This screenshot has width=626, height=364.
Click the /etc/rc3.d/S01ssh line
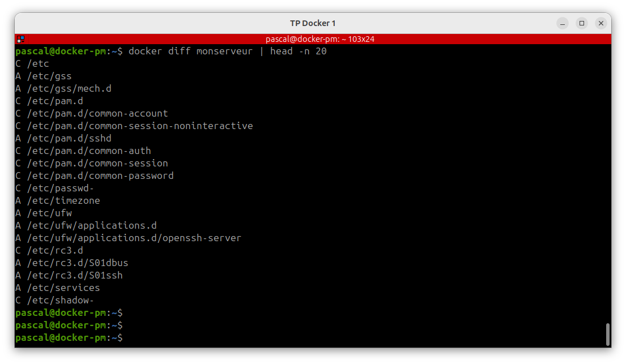click(x=74, y=276)
